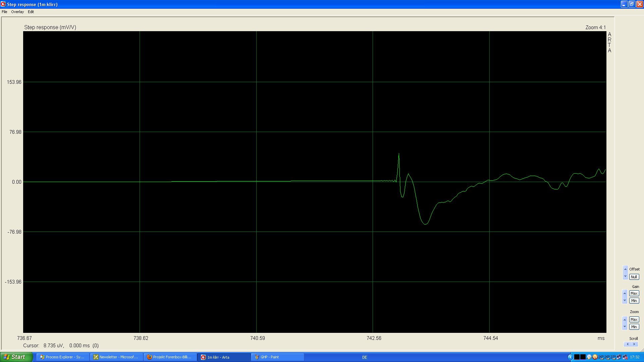Click the Offset up arrow
Viewport: 644px width, 362px height.
pyautogui.click(x=625, y=269)
